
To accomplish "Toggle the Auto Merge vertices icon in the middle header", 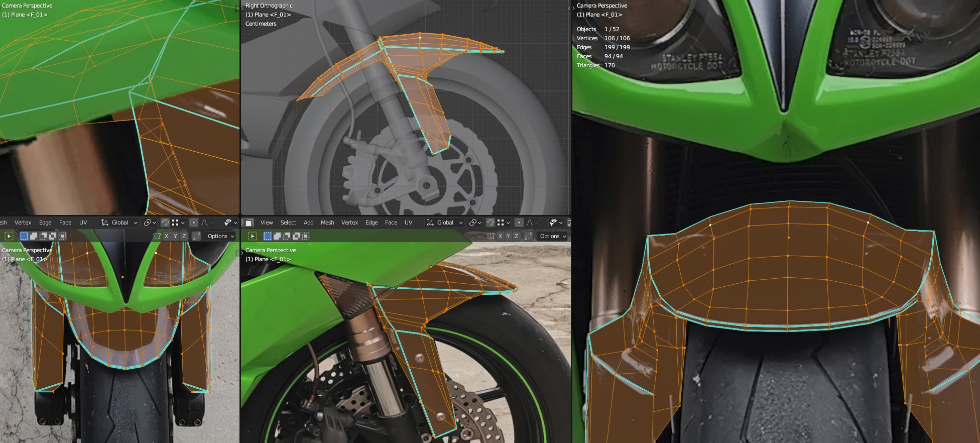I will click(x=529, y=236).
